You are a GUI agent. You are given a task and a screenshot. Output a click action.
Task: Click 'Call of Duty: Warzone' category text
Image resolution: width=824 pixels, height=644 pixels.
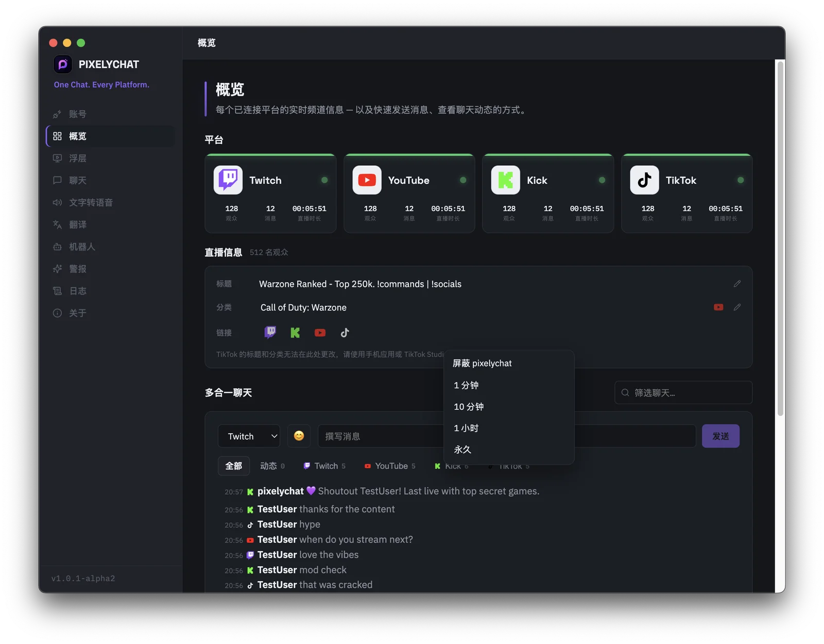click(x=303, y=308)
